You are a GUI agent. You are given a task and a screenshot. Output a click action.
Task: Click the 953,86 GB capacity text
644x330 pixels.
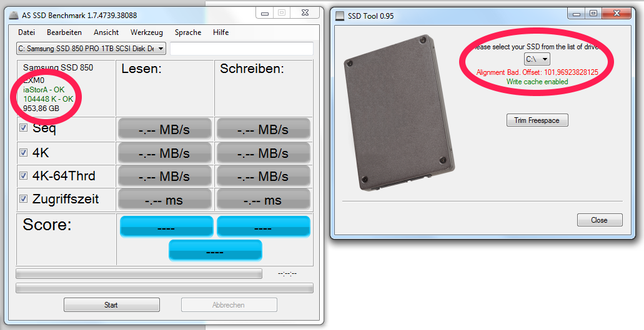[41, 108]
